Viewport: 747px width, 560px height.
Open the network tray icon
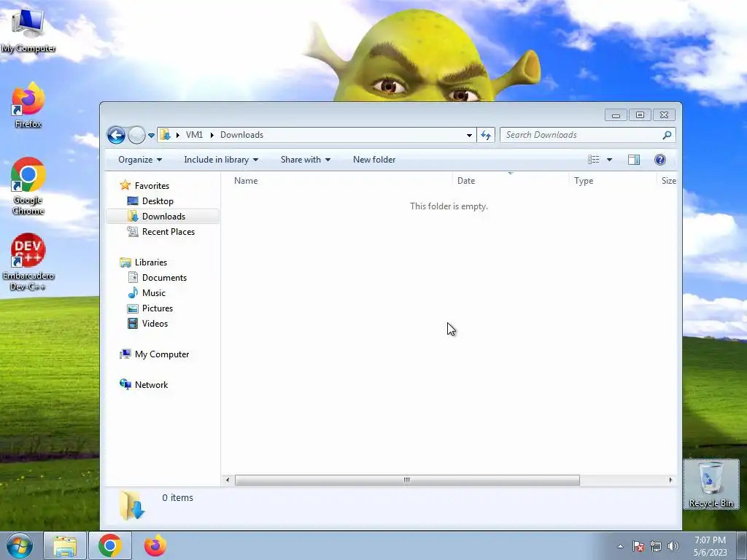click(656, 547)
